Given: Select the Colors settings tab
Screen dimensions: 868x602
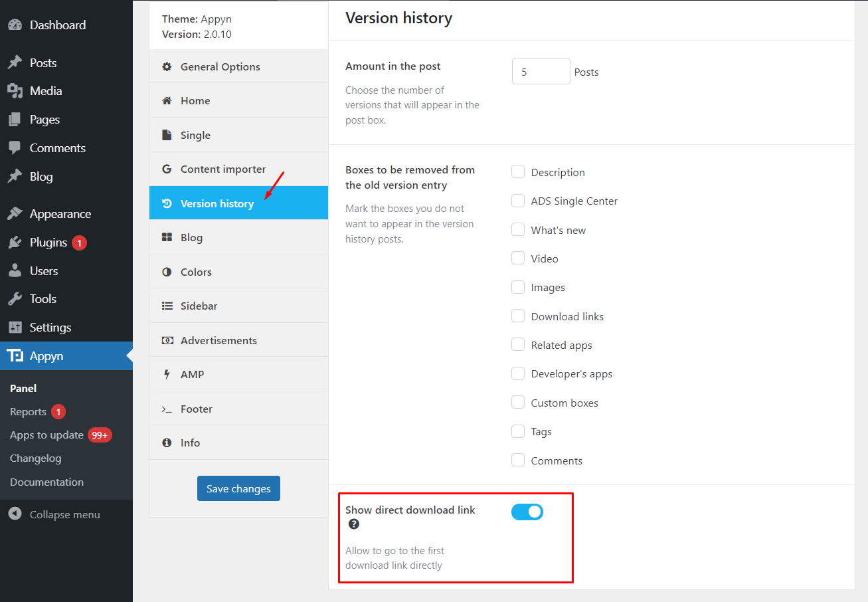Looking at the screenshot, I should (238, 272).
